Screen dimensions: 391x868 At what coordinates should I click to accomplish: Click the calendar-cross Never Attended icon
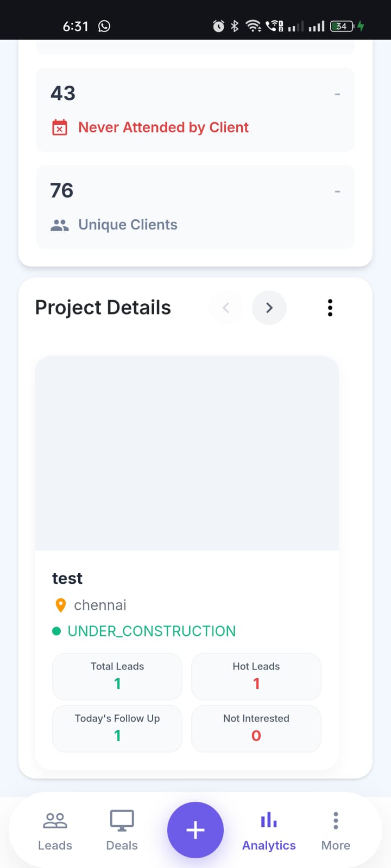60,127
